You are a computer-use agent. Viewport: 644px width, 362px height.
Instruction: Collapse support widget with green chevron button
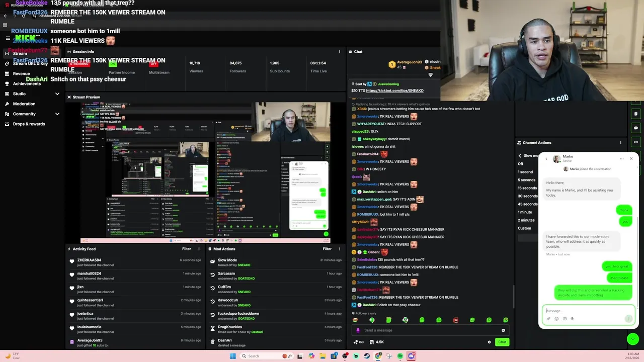(x=633, y=339)
